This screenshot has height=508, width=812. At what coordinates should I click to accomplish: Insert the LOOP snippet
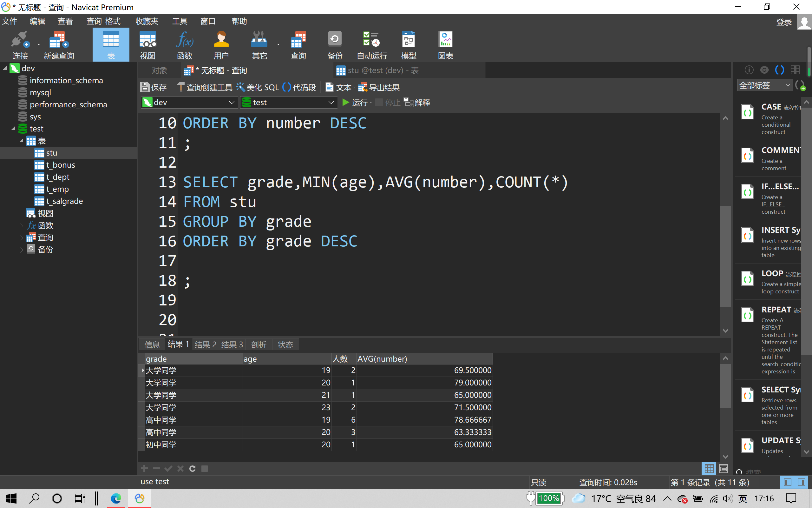pos(768,282)
